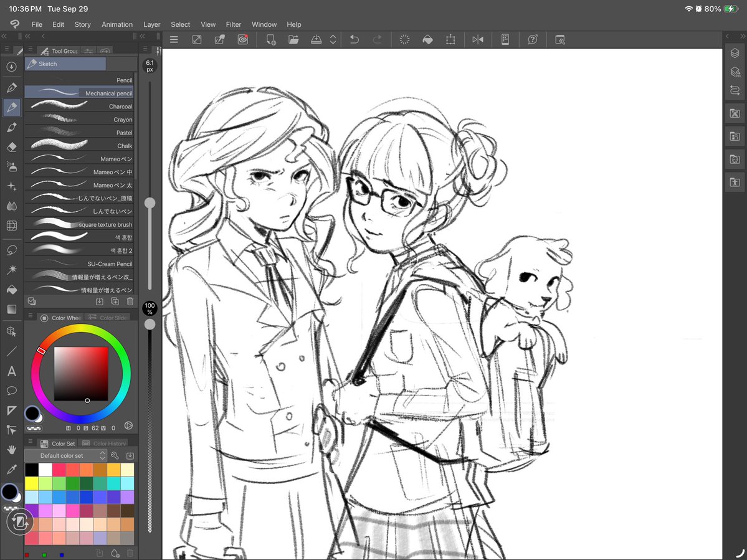Click the Flip Horizontal icon
The image size is (747, 560).
(478, 40)
